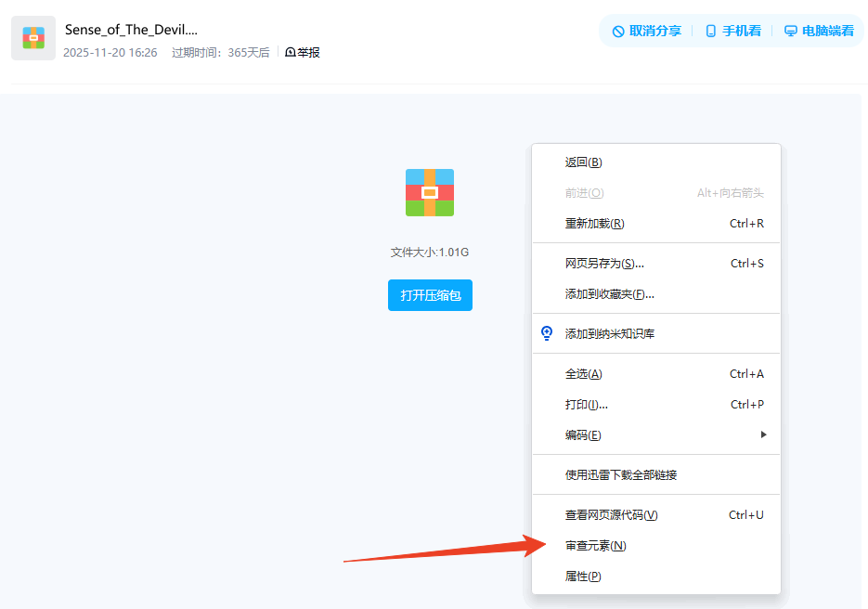Screen dimensions: 868x609
Task: Click the monitor icon beside 电脑端看
Action: [x=788, y=30]
